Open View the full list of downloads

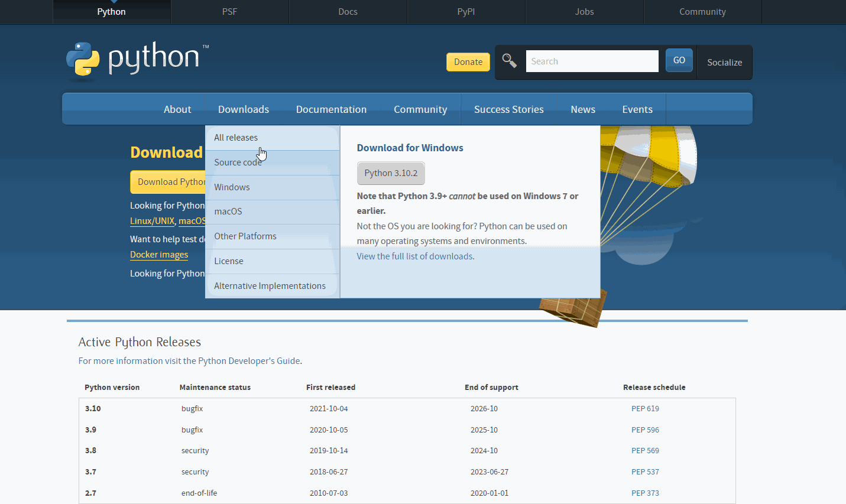click(414, 256)
